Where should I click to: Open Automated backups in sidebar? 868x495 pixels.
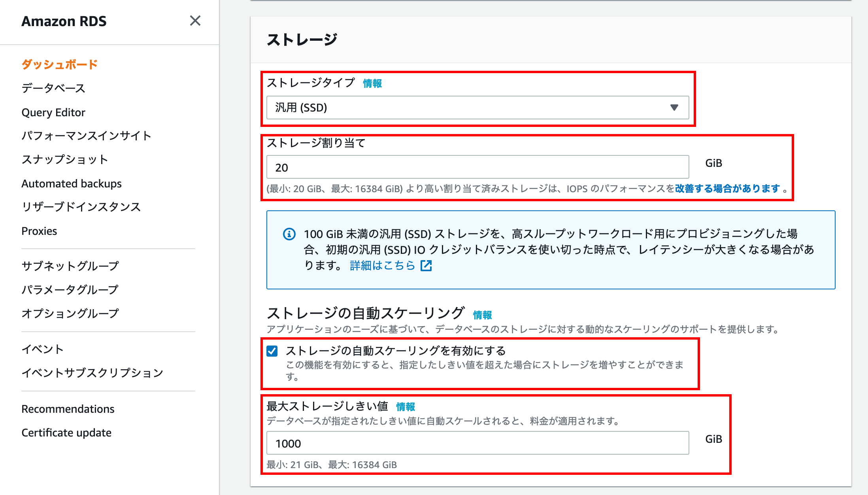72,184
